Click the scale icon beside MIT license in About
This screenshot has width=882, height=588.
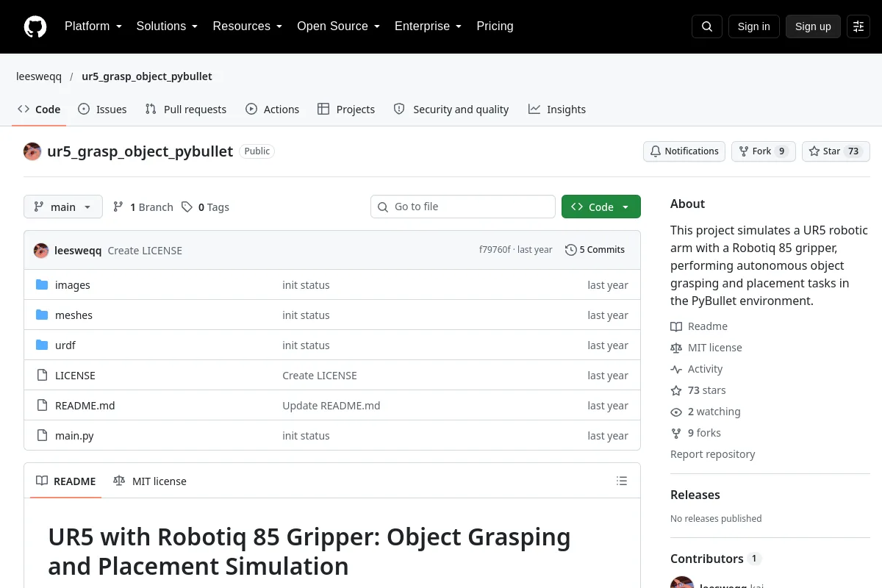pyautogui.click(x=676, y=348)
